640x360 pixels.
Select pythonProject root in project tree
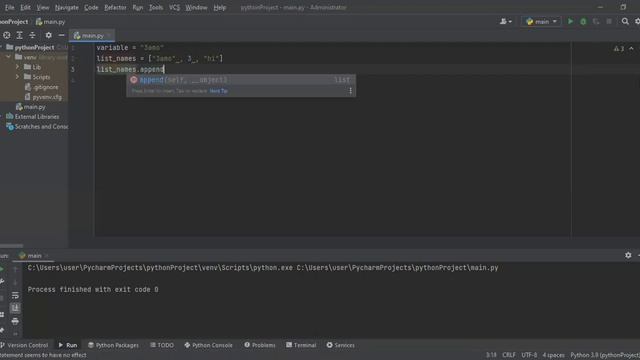pyautogui.click(x=34, y=47)
